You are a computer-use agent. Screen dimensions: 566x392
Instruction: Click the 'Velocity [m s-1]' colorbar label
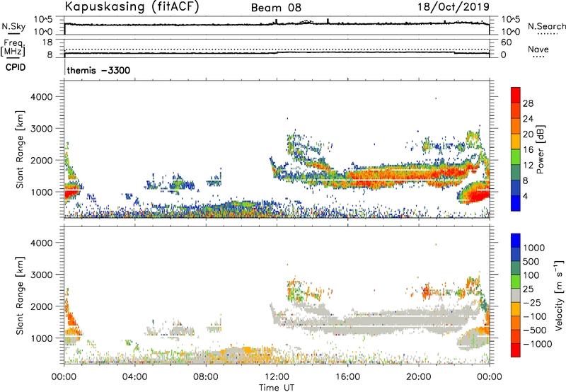[x=558, y=295]
